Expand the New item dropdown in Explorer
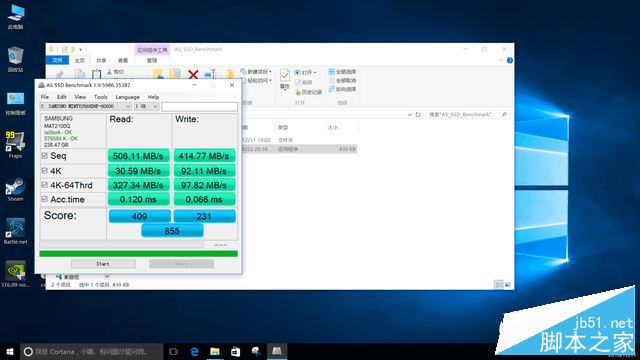Viewport: 640px width, 360px height. (270, 72)
